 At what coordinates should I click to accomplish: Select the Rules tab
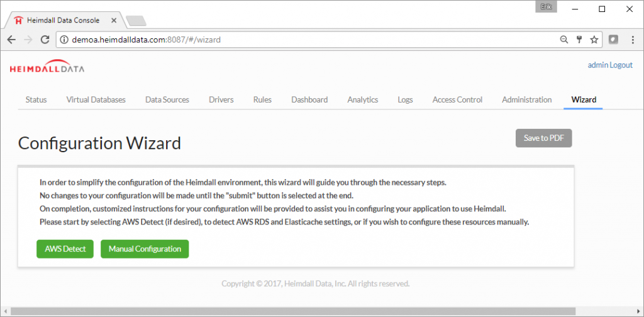pyautogui.click(x=262, y=99)
